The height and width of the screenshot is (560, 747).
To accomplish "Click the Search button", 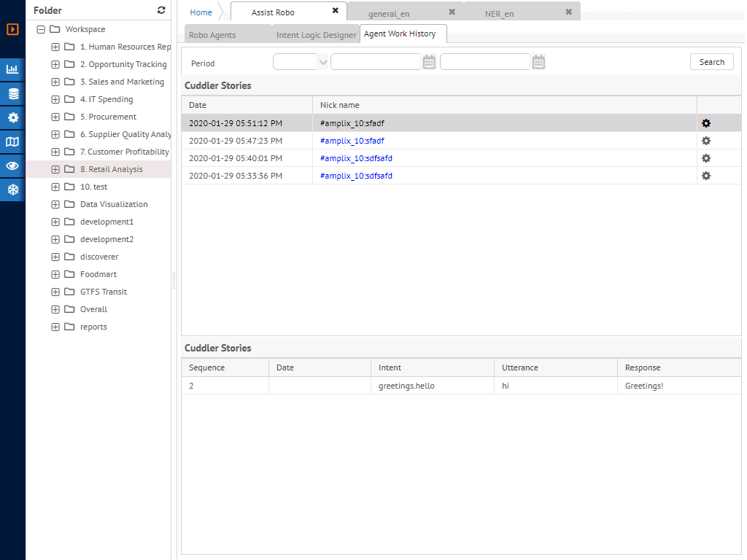I will pos(711,62).
